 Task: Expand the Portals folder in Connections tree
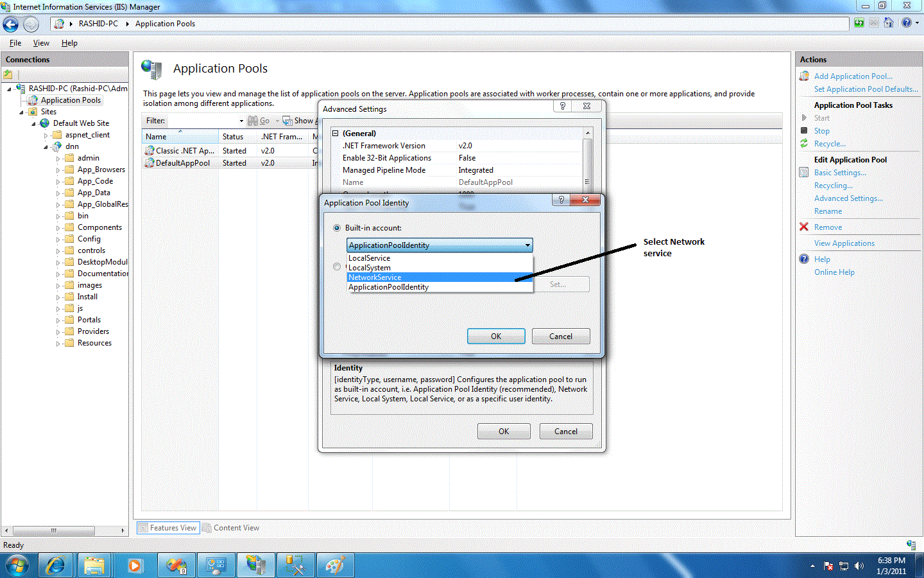point(58,319)
